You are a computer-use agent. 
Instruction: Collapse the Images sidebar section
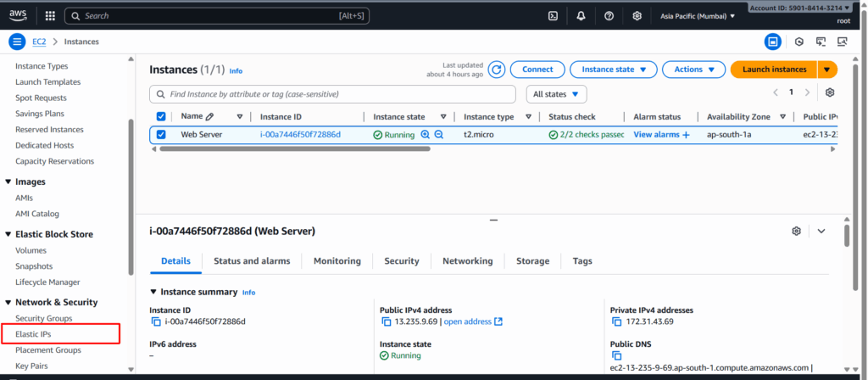(8, 182)
